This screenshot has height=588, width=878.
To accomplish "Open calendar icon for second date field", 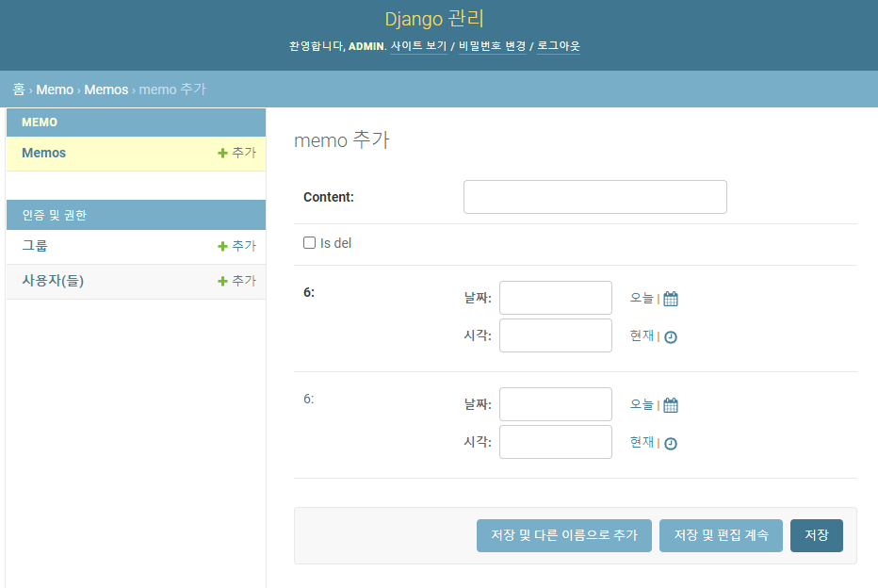I will (670, 405).
